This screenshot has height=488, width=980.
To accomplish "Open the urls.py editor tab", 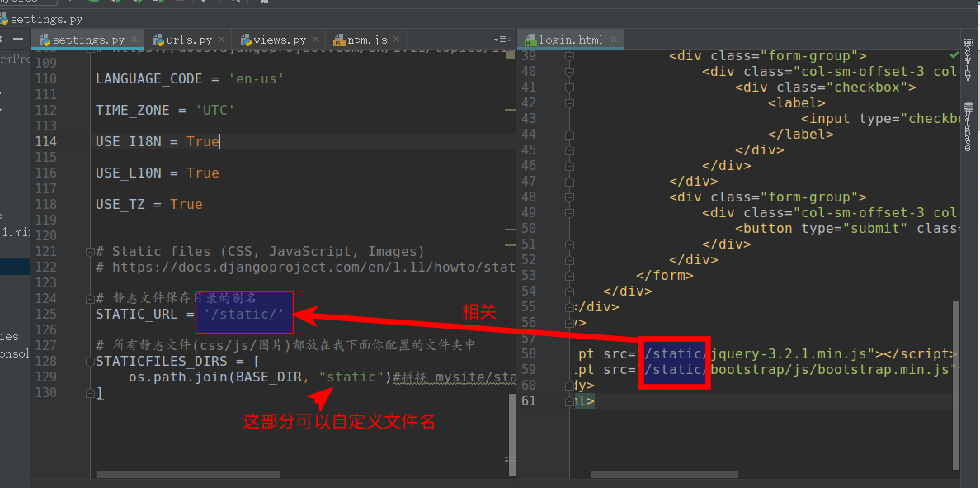I will pyautogui.click(x=190, y=40).
